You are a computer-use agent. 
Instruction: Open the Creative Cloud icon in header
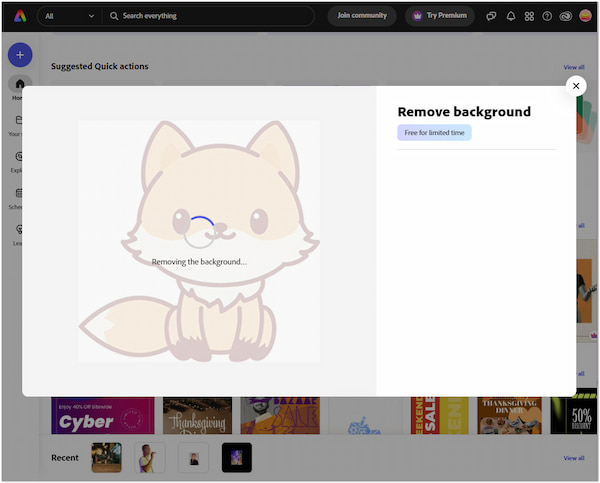pos(565,16)
